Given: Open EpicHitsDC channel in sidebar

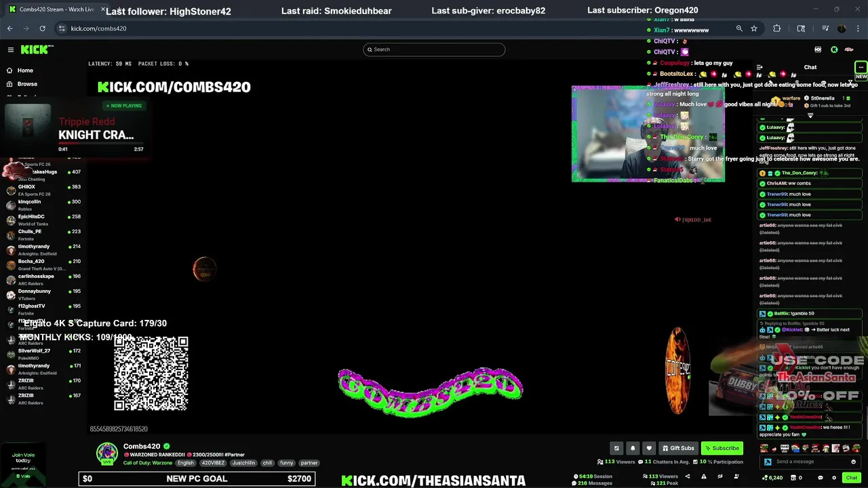Looking at the screenshot, I should [42, 220].
